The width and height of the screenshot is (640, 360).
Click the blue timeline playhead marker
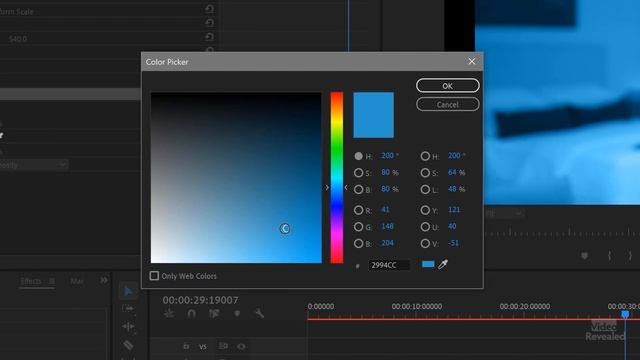[x=625, y=314]
